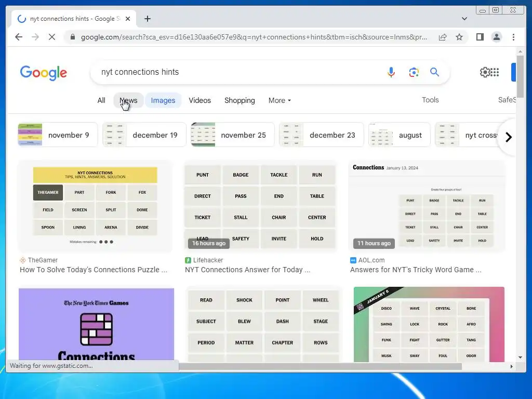Click the page scroll down arrow
Screen dimensions: 532x399
(520, 357)
